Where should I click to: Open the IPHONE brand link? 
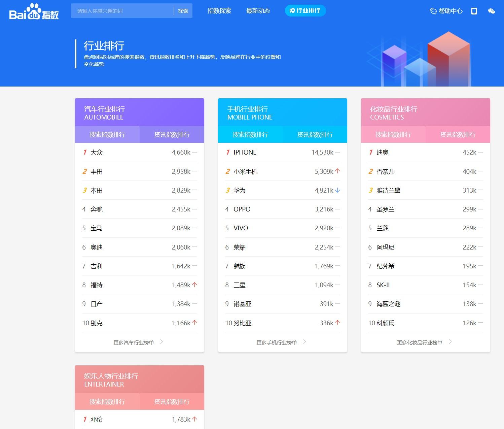(245, 152)
